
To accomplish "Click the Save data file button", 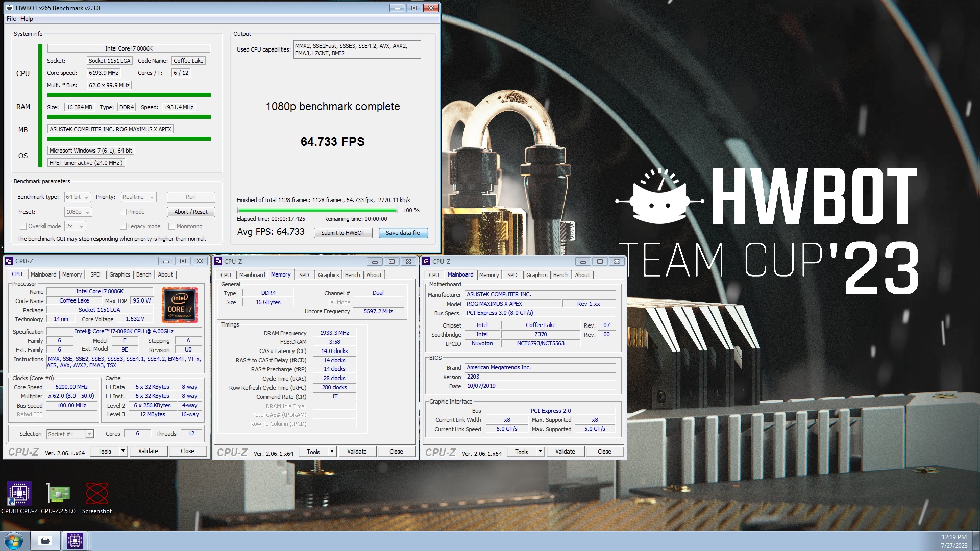I will click(403, 233).
